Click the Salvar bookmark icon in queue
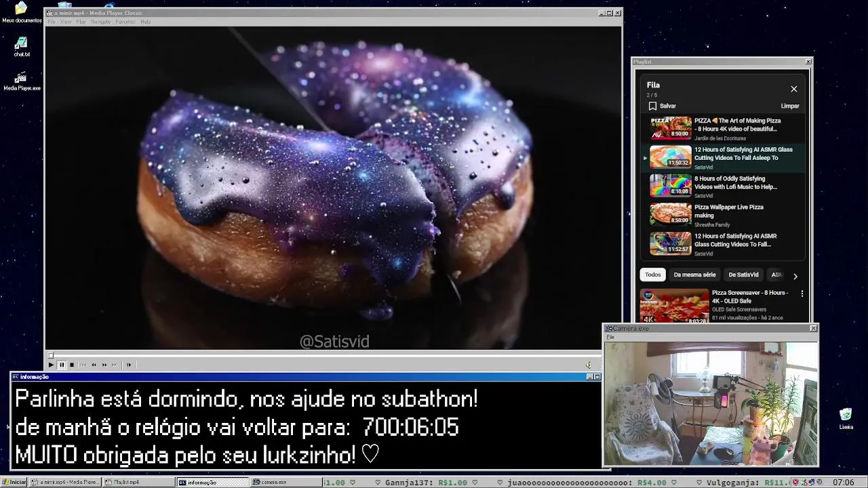Viewport: 868px width, 488px height. tap(652, 106)
